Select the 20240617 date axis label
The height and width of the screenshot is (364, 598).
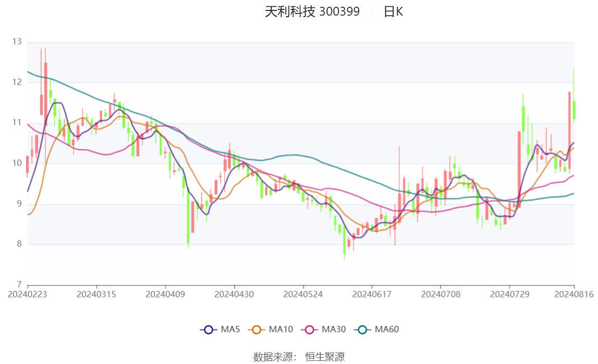click(x=372, y=294)
